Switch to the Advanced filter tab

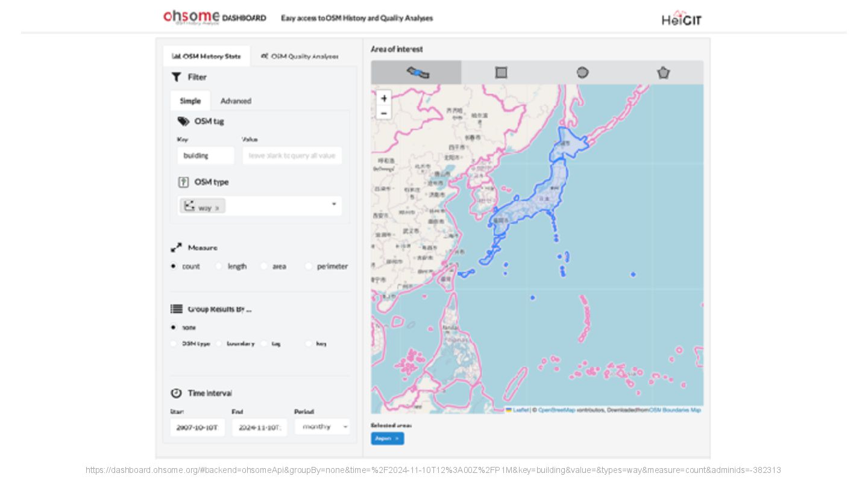tap(236, 101)
